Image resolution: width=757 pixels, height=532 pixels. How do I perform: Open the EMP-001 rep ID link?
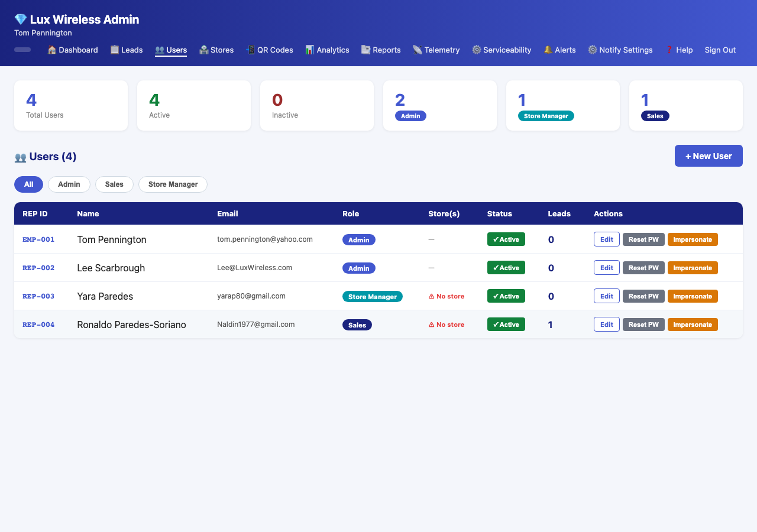tap(38, 239)
